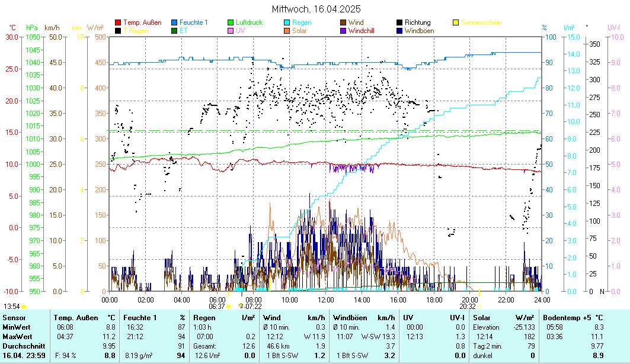Click the 12:00 tick on time axis

pyautogui.click(x=325, y=299)
